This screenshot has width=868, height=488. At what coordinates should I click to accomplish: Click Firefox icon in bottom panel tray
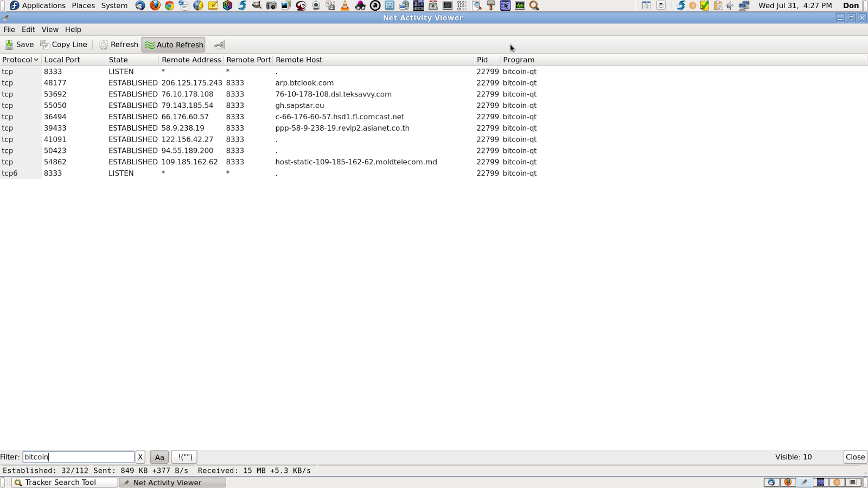point(788,483)
